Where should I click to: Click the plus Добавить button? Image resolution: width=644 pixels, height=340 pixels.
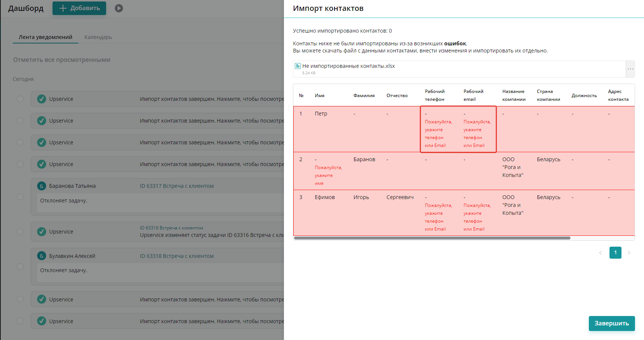[x=79, y=8]
